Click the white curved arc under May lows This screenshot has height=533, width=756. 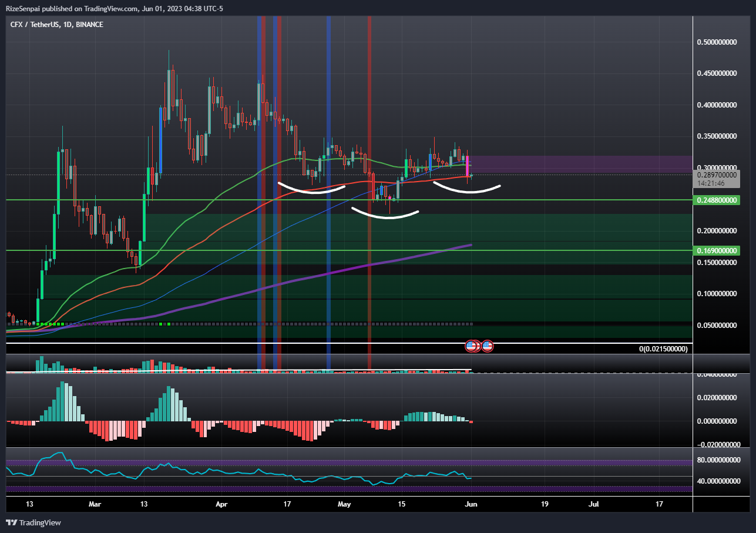[x=385, y=214]
